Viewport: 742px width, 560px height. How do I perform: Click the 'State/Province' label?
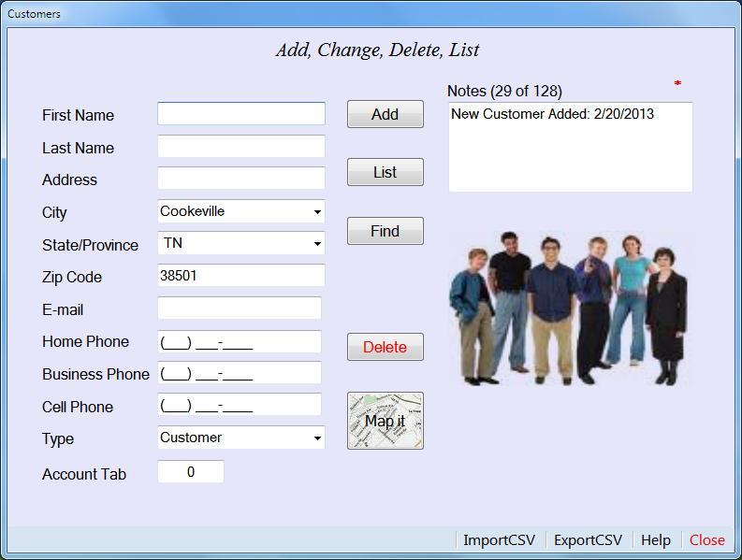pyautogui.click(x=90, y=245)
